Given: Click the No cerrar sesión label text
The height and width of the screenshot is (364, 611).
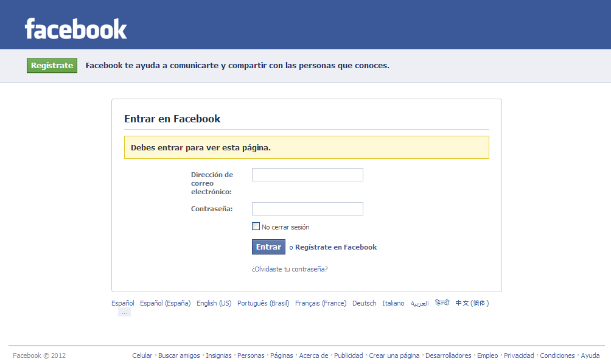Looking at the screenshot, I should coord(285,227).
